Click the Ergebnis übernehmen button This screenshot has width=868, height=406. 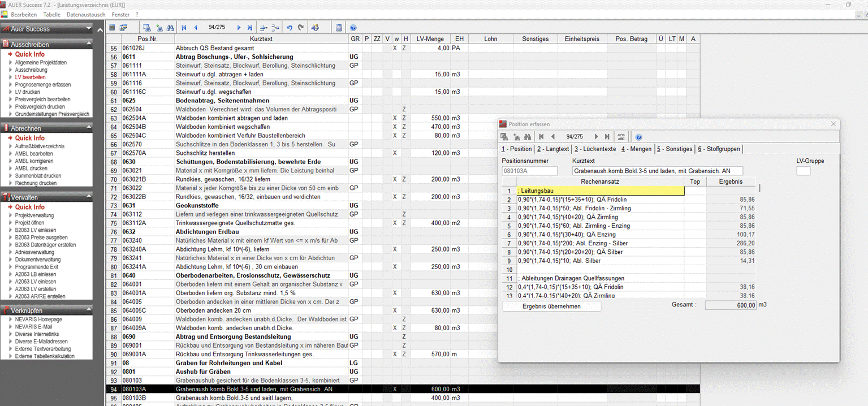[551, 306]
